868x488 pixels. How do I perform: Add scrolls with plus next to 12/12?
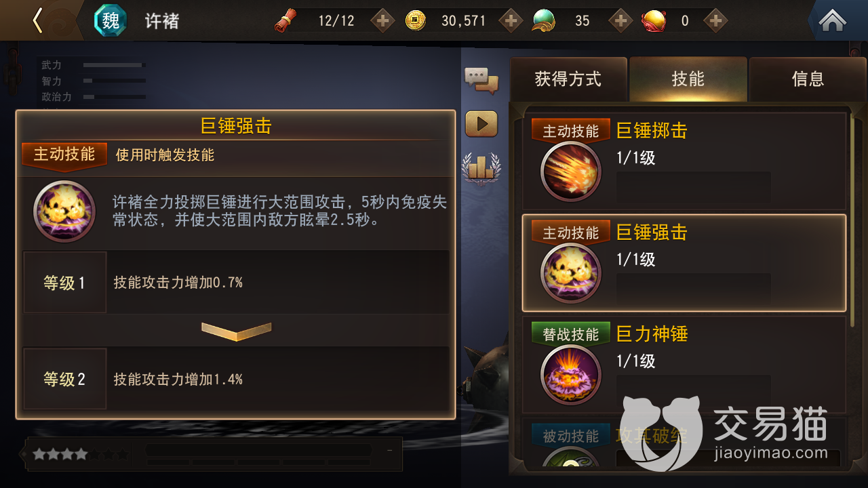[x=382, y=21]
